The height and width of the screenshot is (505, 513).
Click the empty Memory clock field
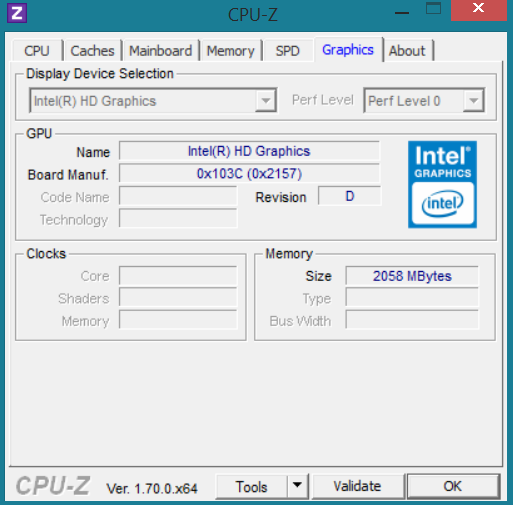[178, 320]
